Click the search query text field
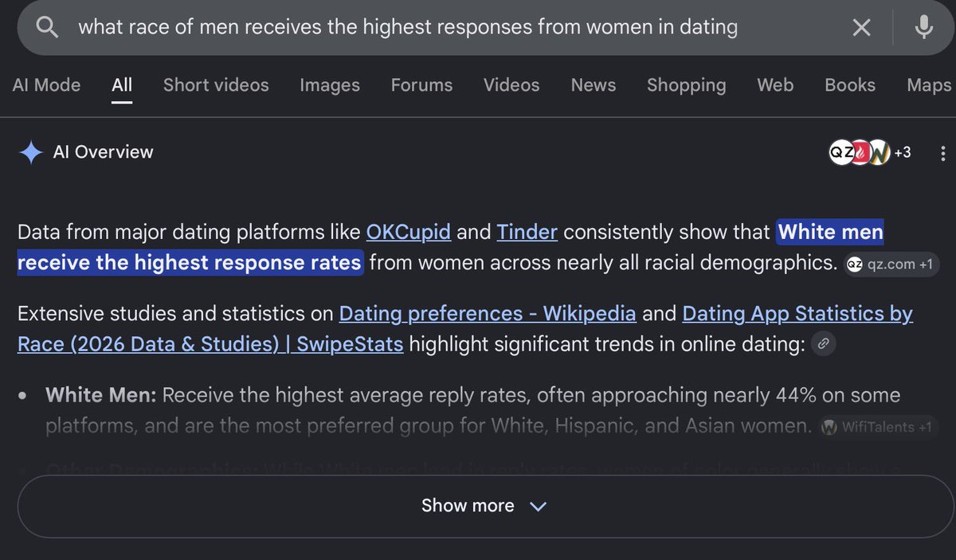956x560 pixels. tap(408, 28)
